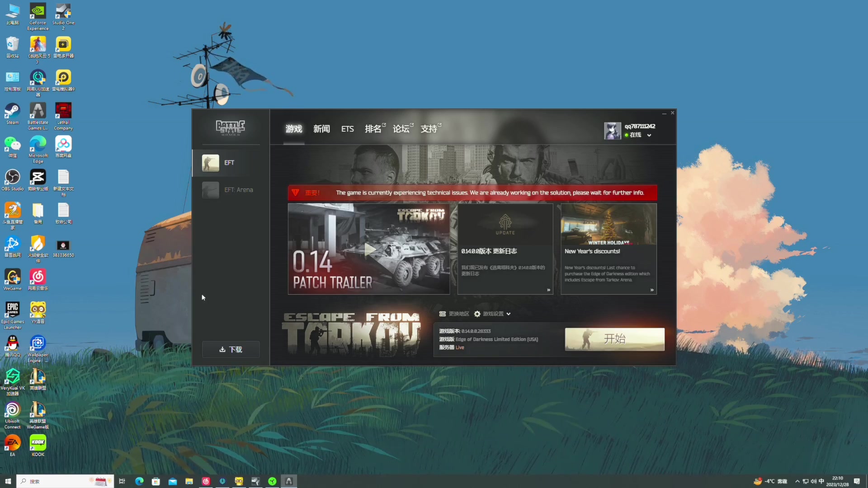868x488 pixels.
Task: Select 百度网盘 desktop icon
Action: tap(63, 147)
